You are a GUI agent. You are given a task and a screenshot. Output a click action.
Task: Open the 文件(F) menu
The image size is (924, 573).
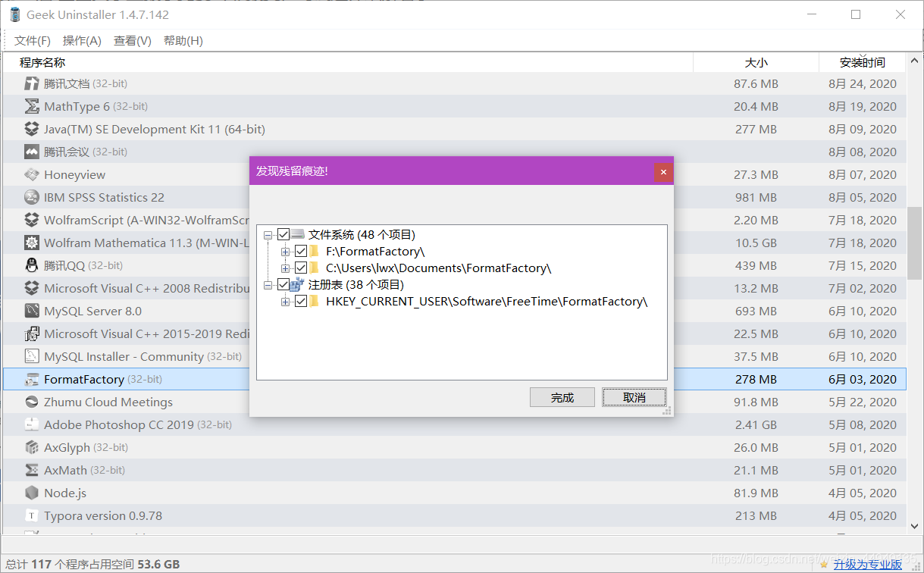[33, 41]
